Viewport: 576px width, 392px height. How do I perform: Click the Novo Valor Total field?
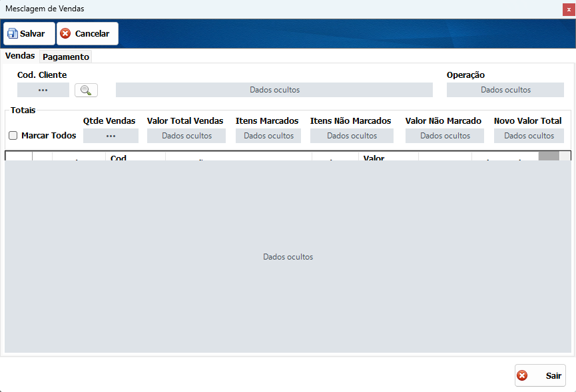[529, 136]
